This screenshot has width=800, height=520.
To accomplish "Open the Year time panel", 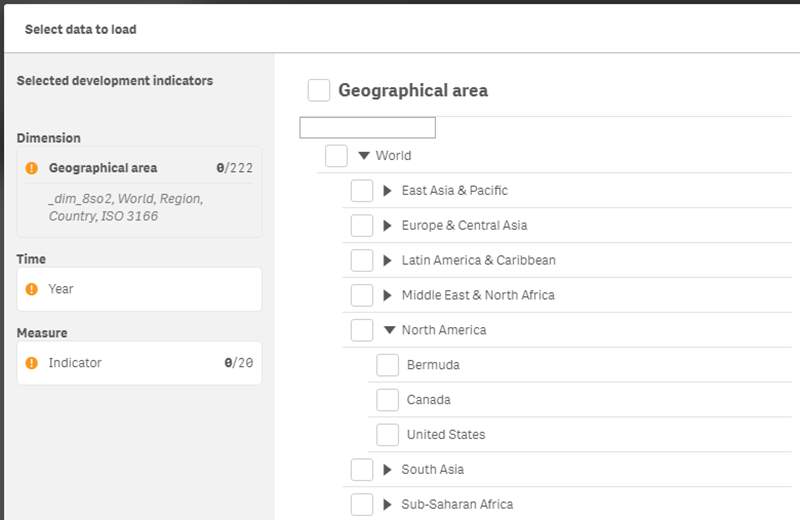I will click(139, 289).
